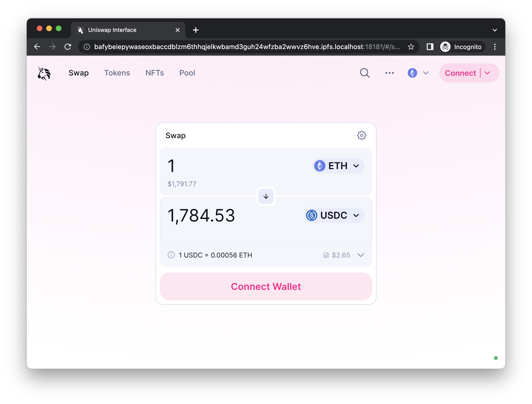This screenshot has width=532, height=404.
Task: Select the Uniswap Interface browser tab
Action: tap(128, 30)
